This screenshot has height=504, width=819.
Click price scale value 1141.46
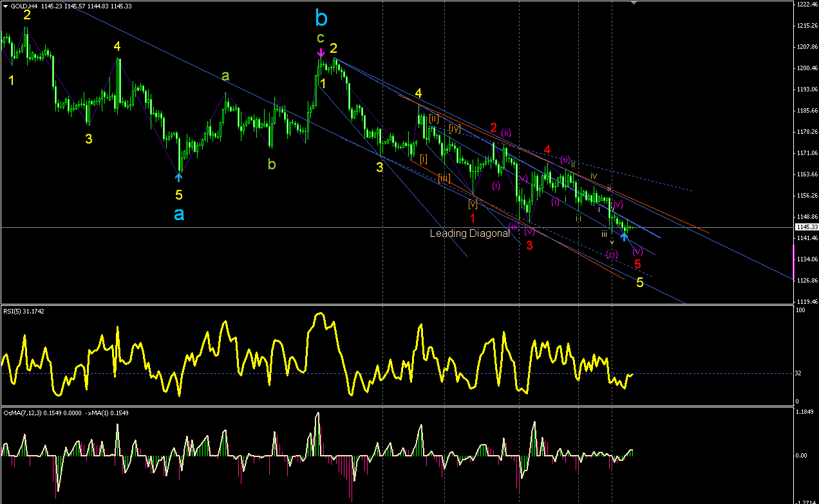[x=807, y=238]
